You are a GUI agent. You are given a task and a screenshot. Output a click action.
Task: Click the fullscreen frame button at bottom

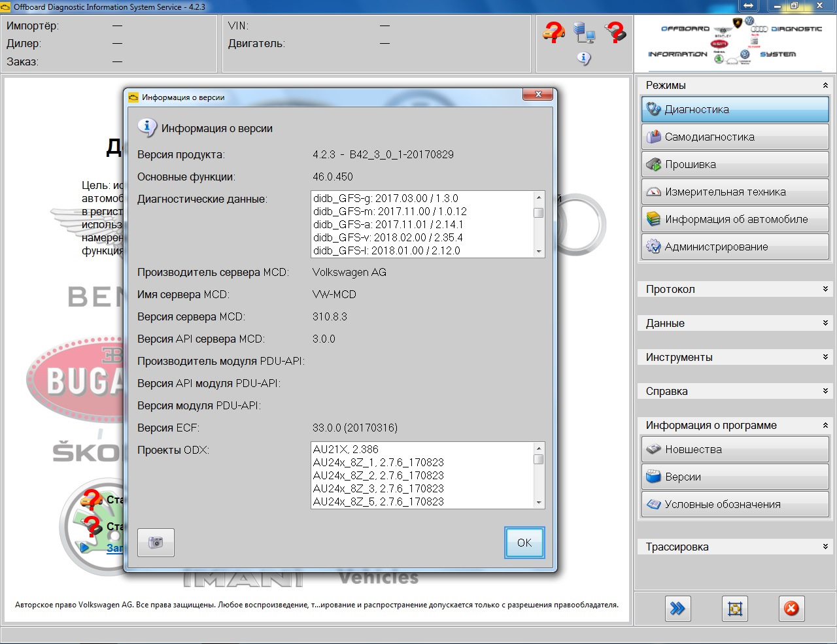point(735,609)
